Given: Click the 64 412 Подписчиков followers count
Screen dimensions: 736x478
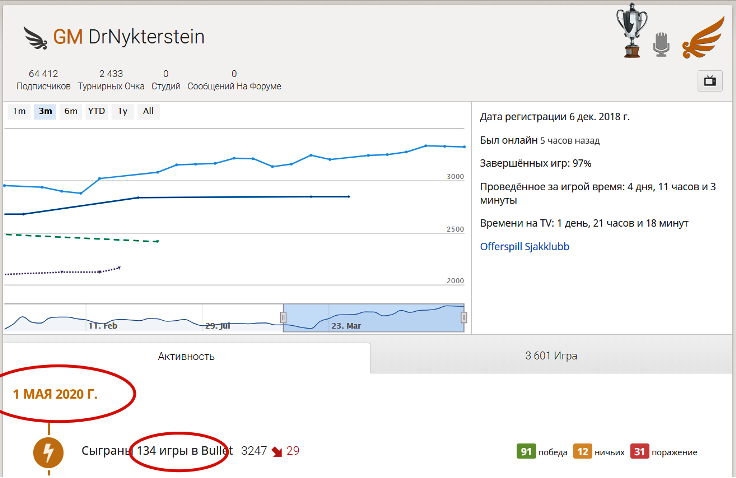Looking at the screenshot, I should coord(43,80).
